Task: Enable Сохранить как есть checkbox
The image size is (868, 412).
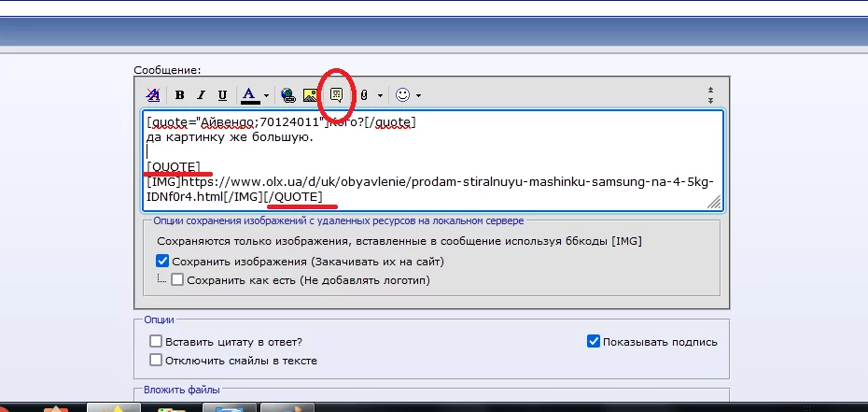Action: tap(177, 279)
